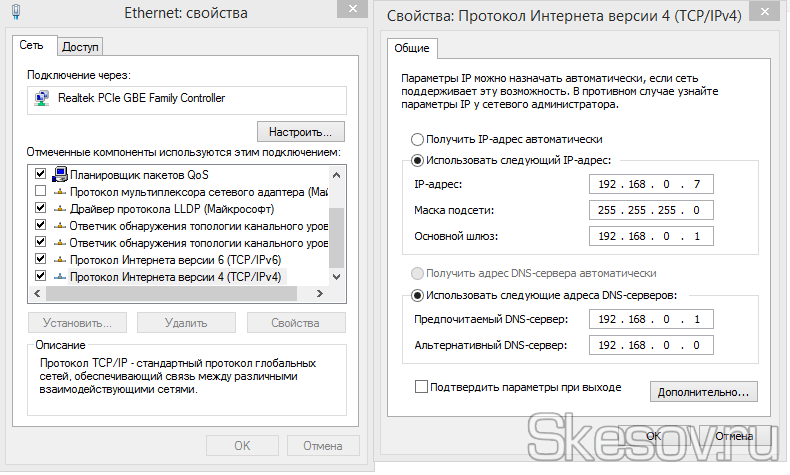Switch to the Доступ tab
The height and width of the screenshot is (475, 790).
click(x=81, y=47)
